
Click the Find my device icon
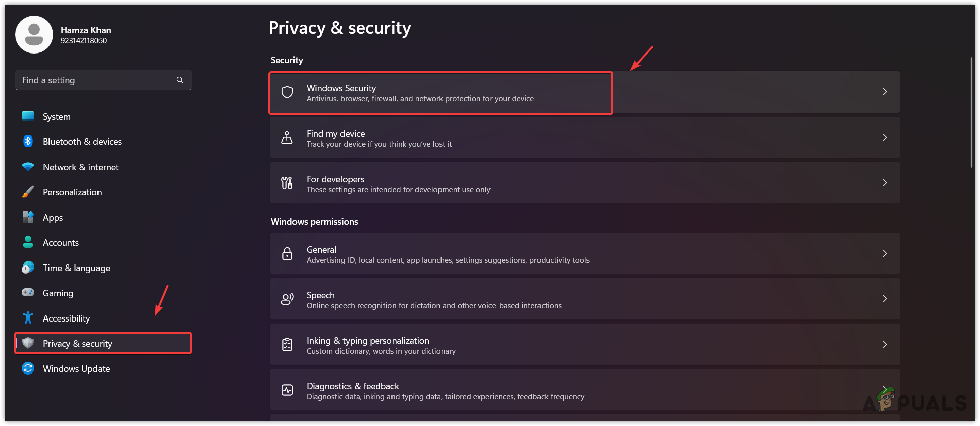(x=287, y=137)
